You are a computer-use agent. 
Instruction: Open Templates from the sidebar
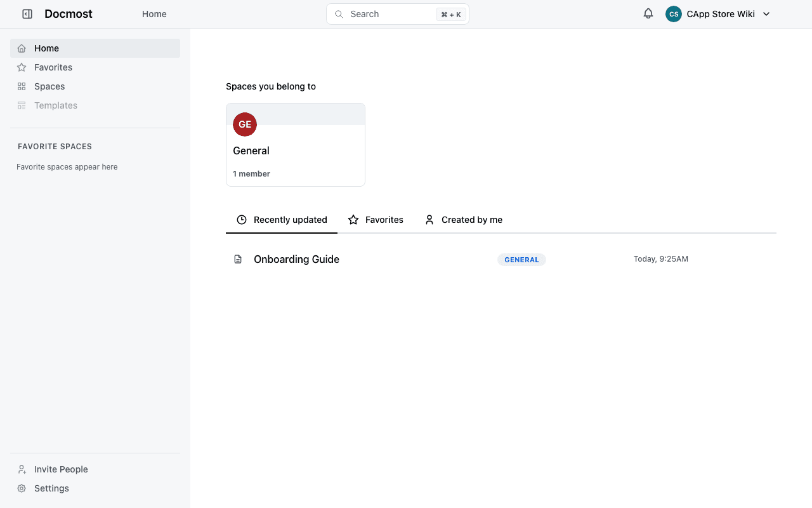pyautogui.click(x=95, y=105)
